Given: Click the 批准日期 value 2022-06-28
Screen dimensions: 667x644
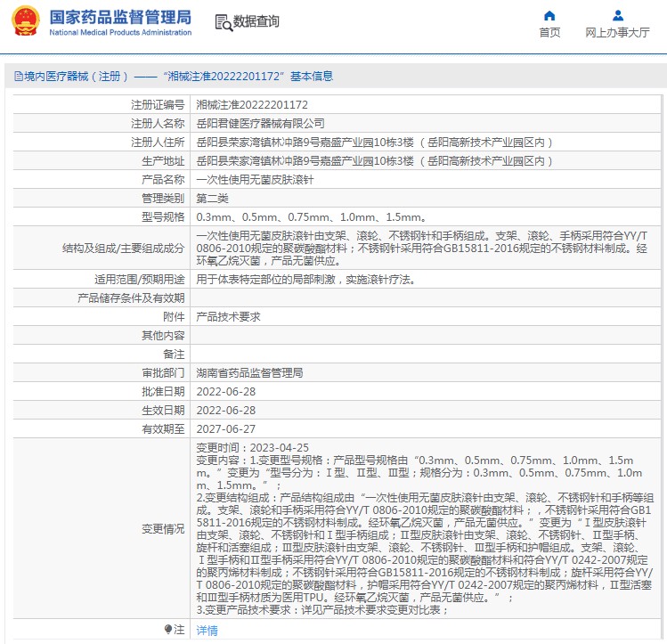Looking at the screenshot, I should tap(226, 392).
